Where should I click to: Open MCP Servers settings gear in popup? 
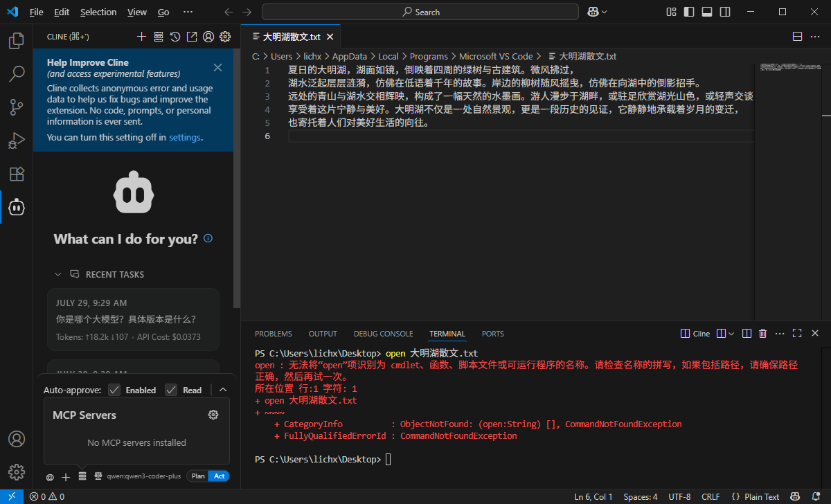(213, 415)
